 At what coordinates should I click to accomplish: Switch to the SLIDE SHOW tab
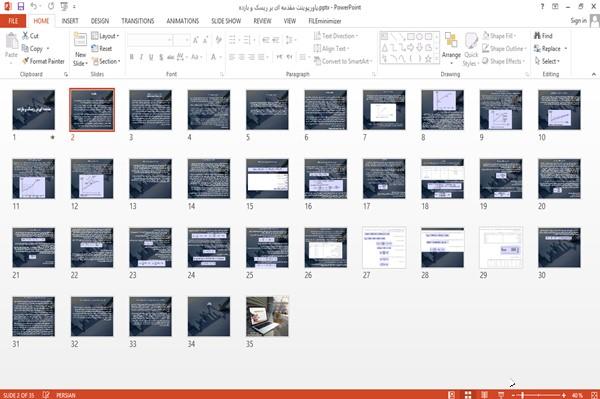pyautogui.click(x=226, y=21)
